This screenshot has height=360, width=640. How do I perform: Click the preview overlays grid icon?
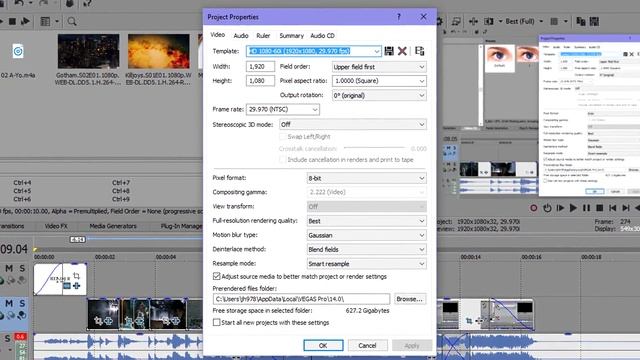click(554, 21)
